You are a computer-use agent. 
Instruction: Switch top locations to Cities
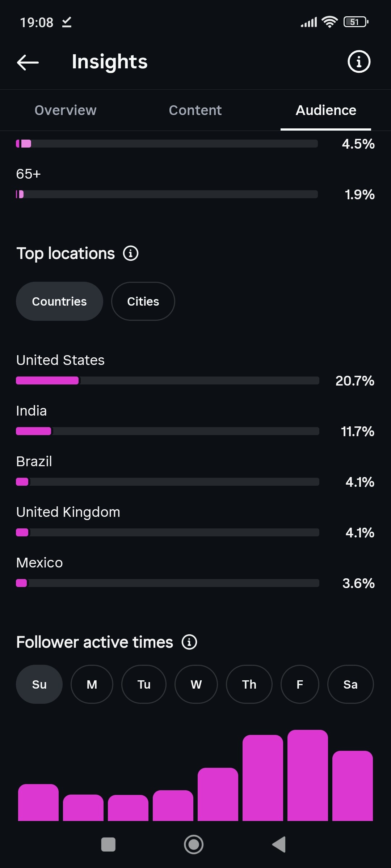pos(143,301)
